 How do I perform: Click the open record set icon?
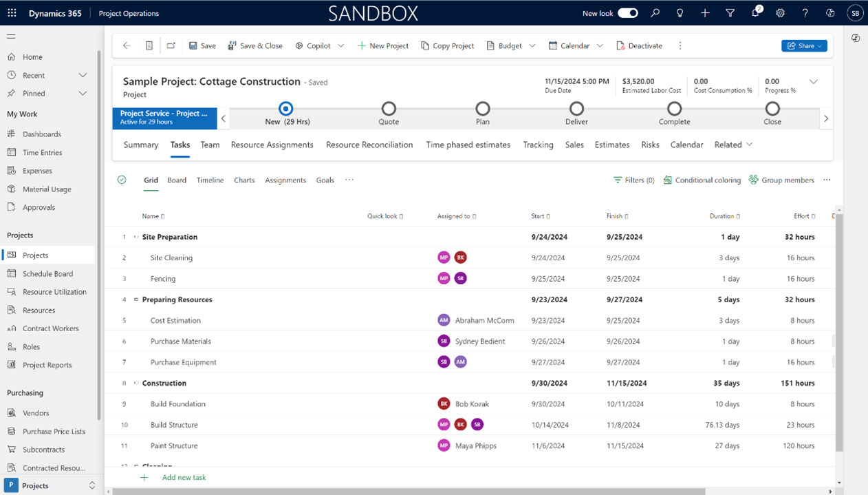149,45
